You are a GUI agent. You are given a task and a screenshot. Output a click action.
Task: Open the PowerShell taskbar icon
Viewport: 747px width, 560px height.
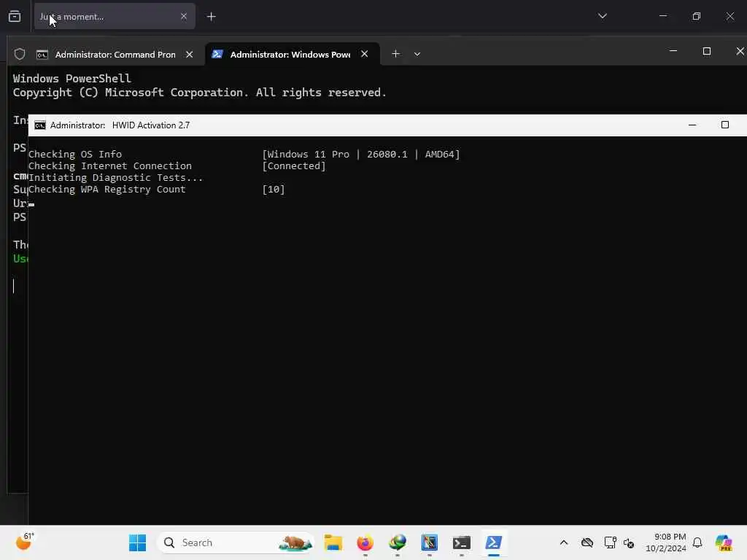click(494, 542)
